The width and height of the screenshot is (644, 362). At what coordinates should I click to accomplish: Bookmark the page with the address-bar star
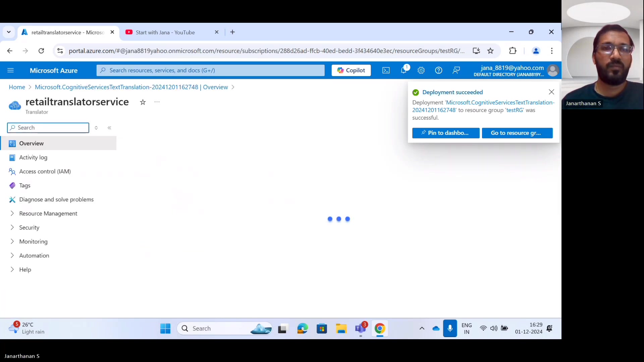(x=490, y=51)
